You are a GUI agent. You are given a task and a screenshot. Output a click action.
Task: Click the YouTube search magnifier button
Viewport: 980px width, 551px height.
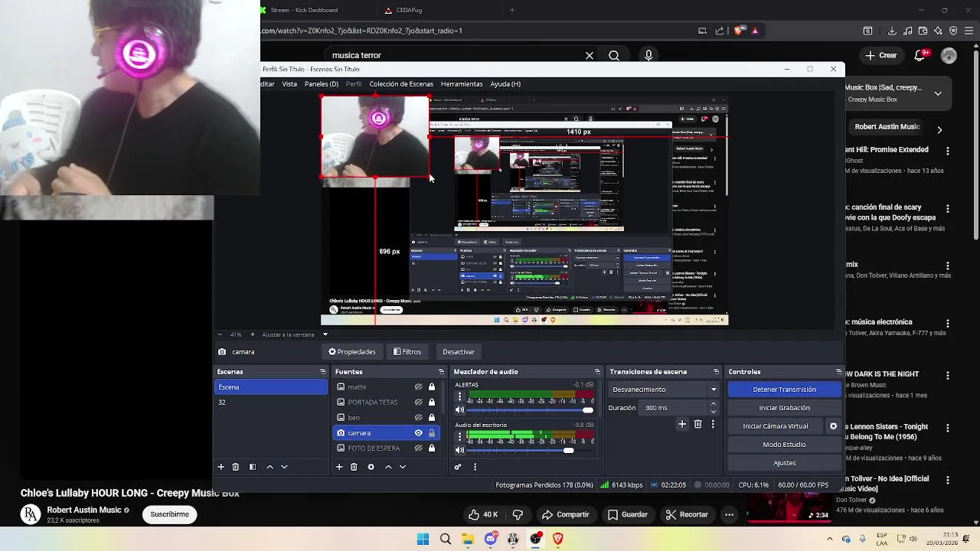[x=614, y=56]
